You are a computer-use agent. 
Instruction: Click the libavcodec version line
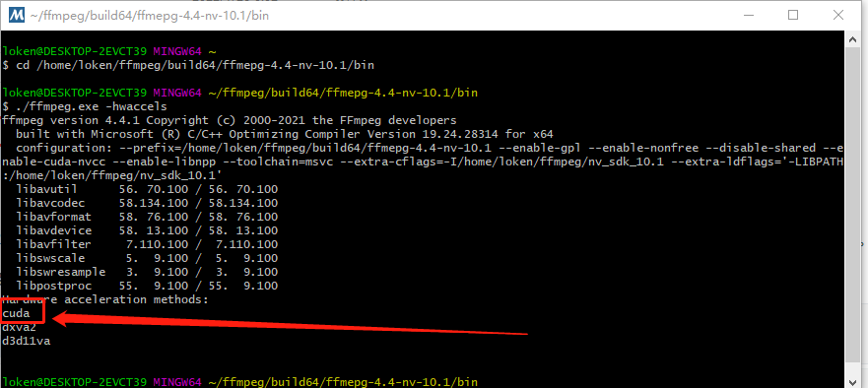[x=147, y=203]
